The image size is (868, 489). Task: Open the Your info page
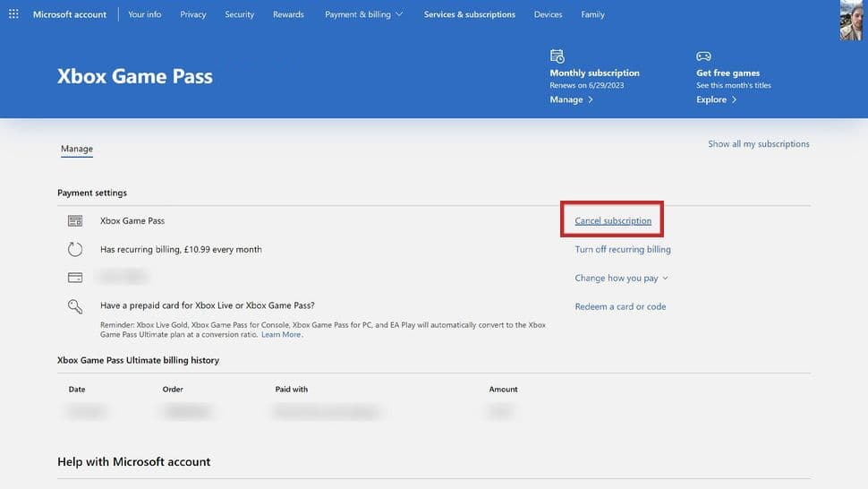tap(144, 14)
